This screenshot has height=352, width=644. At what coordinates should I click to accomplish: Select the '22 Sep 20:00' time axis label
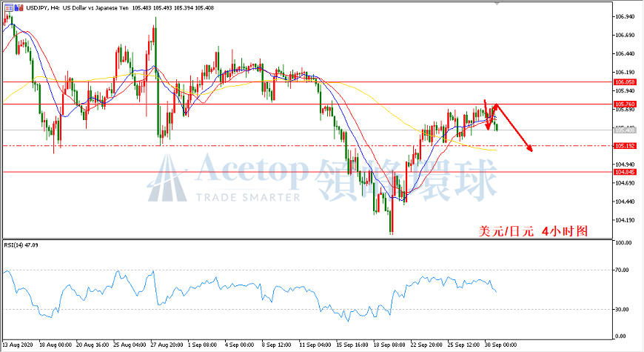[x=426, y=345]
